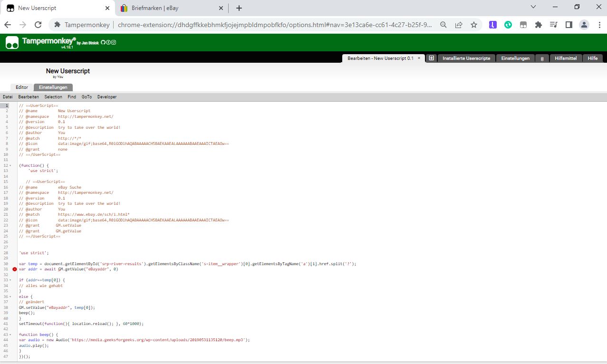Open the Find menu
The height and width of the screenshot is (364, 607).
tap(72, 97)
